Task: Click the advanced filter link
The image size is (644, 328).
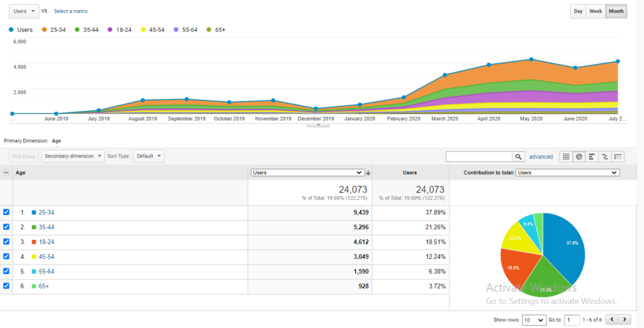Action: [541, 157]
